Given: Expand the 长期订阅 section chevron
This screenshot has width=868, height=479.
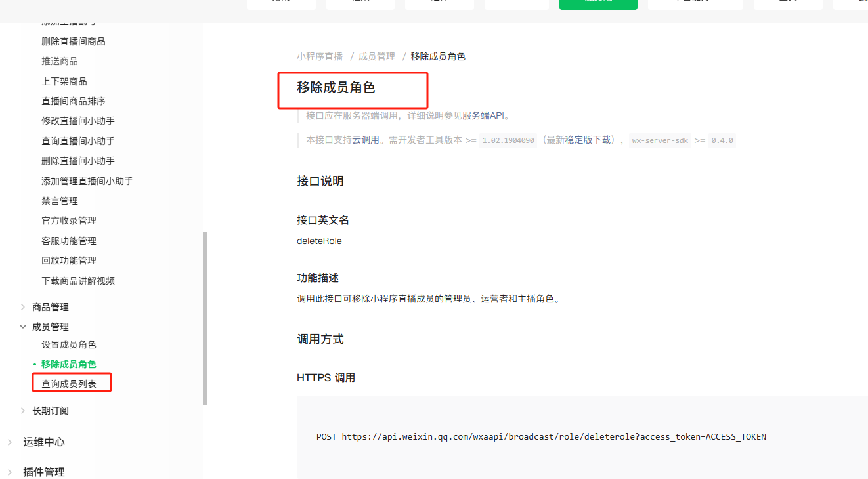Looking at the screenshot, I should [23, 411].
